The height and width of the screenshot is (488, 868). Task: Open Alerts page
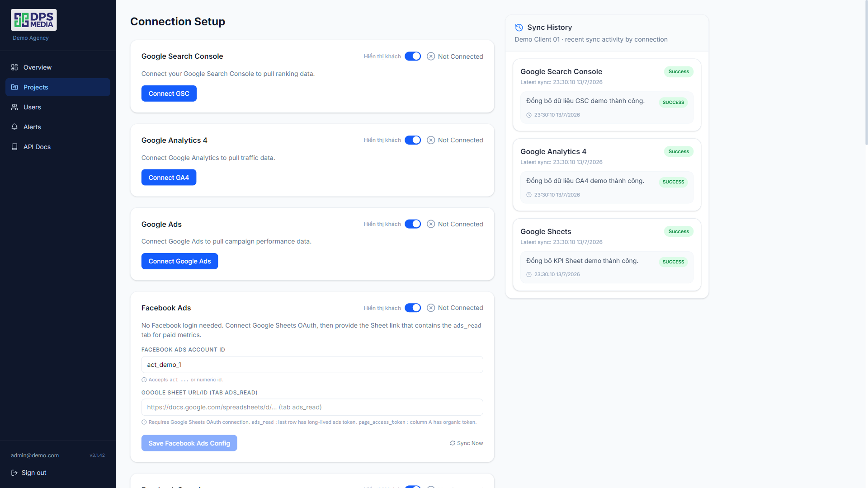(58, 127)
